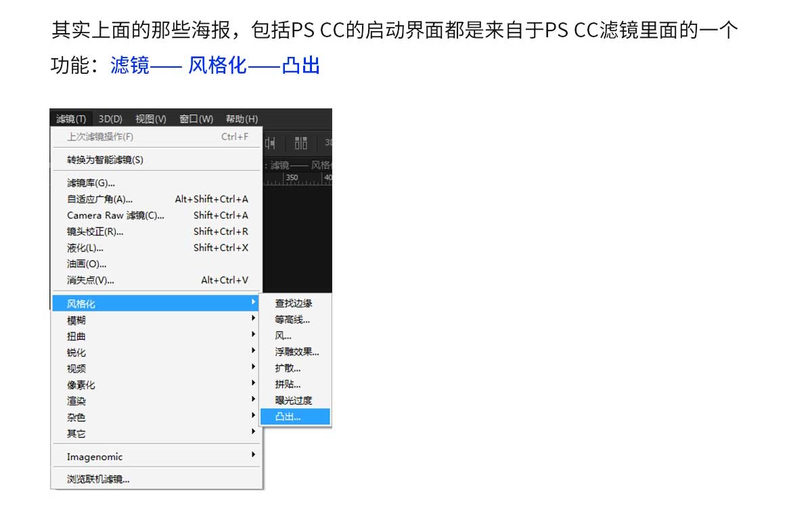Open the 窗口(W) menu
The height and width of the screenshot is (520, 812).
coord(196,118)
